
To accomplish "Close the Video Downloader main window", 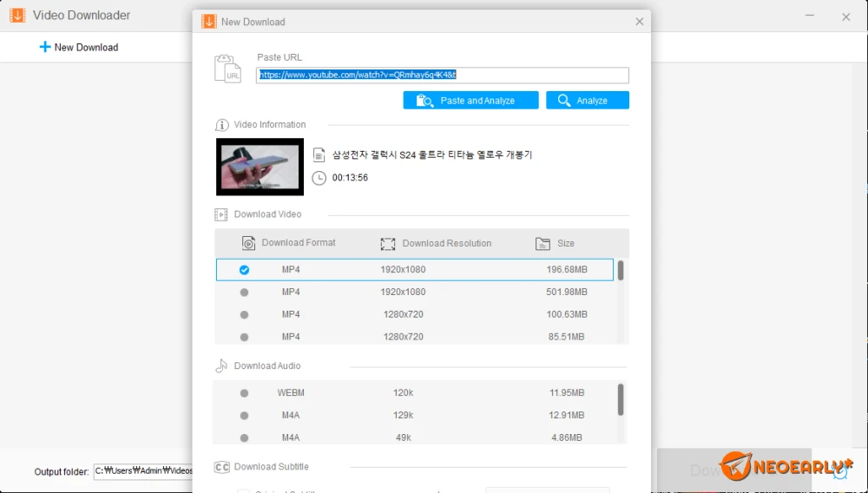I will [845, 17].
